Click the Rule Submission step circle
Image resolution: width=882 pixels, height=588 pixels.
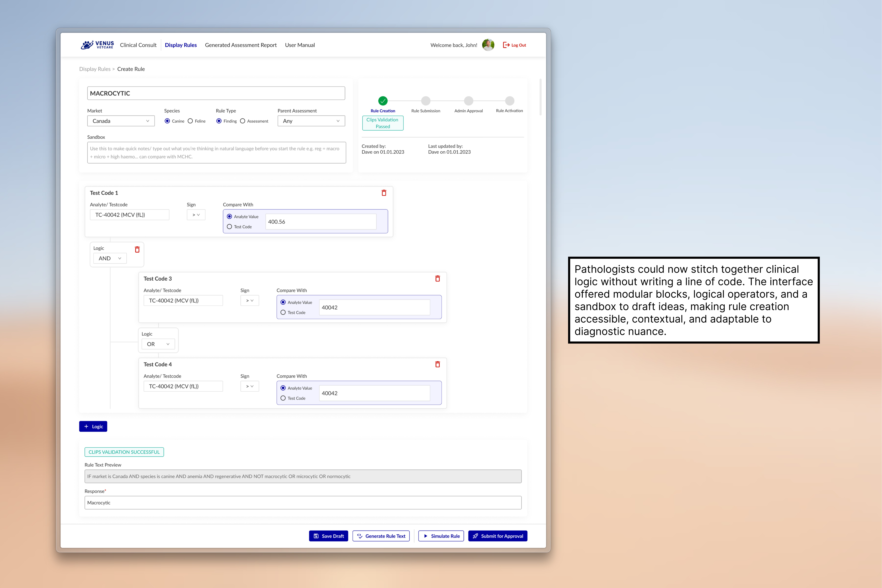tap(426, 101)
